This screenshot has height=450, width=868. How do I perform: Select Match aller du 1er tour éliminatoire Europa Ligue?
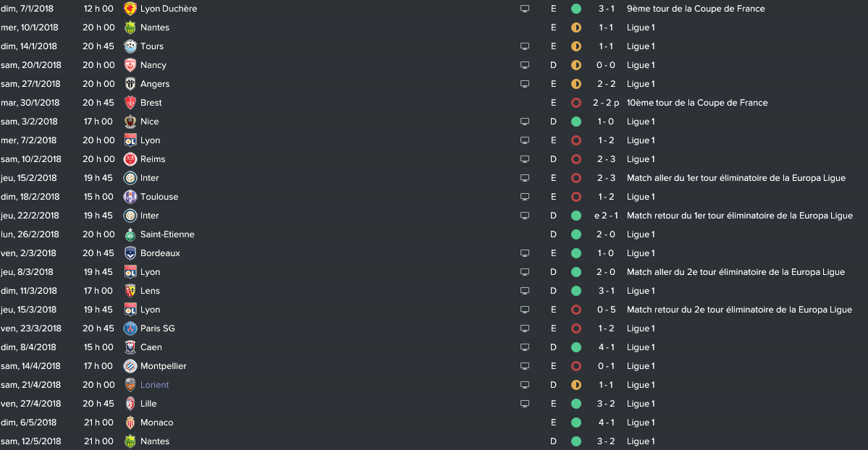point(736,178)
